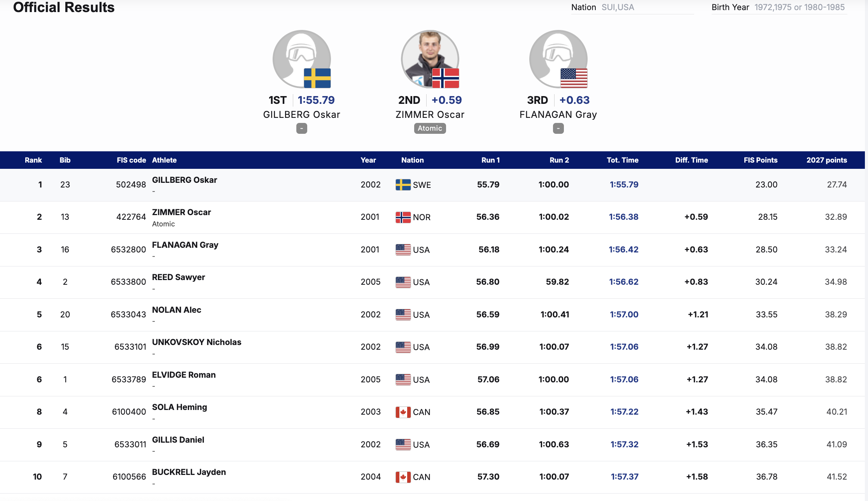Click the USA flag in Reed's row
The image size is (868, 501).
pos(403,282)
